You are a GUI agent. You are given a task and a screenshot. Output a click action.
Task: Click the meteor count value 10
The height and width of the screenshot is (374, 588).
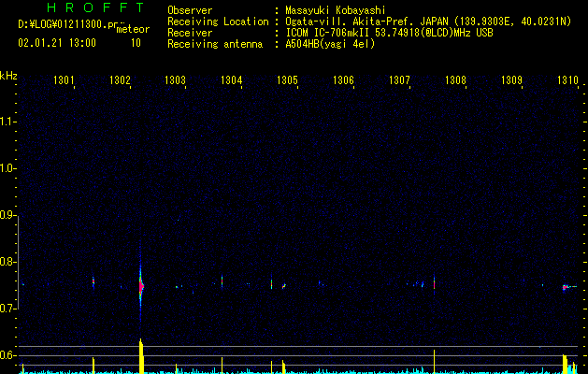[x=136, y=43]
